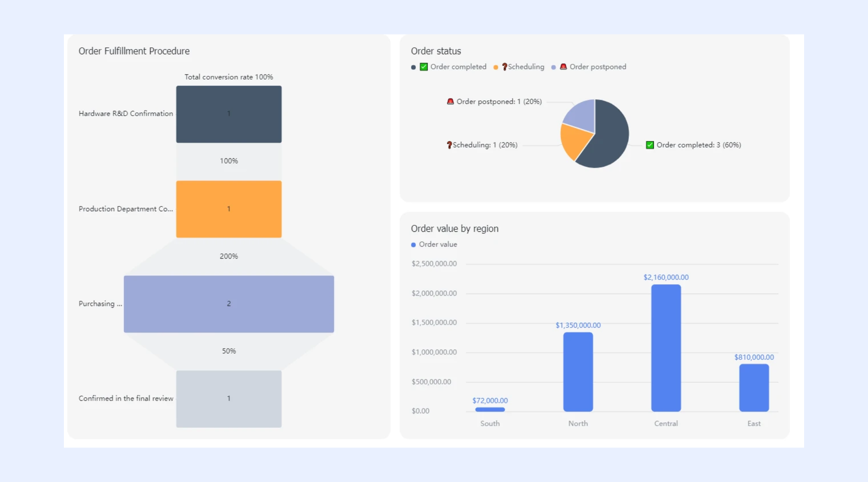Click the "East" x-axis label
868x482 pixels.
tap(754, 423)
